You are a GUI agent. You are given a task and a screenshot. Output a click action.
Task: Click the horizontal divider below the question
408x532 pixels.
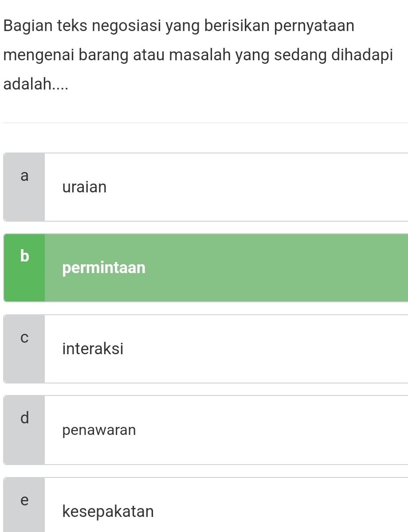coord(204,123)
